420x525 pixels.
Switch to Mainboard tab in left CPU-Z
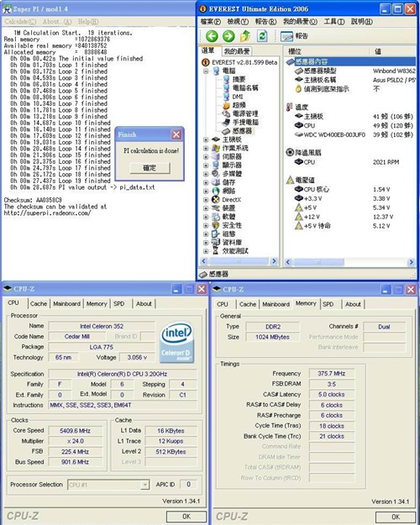point(66,304)
